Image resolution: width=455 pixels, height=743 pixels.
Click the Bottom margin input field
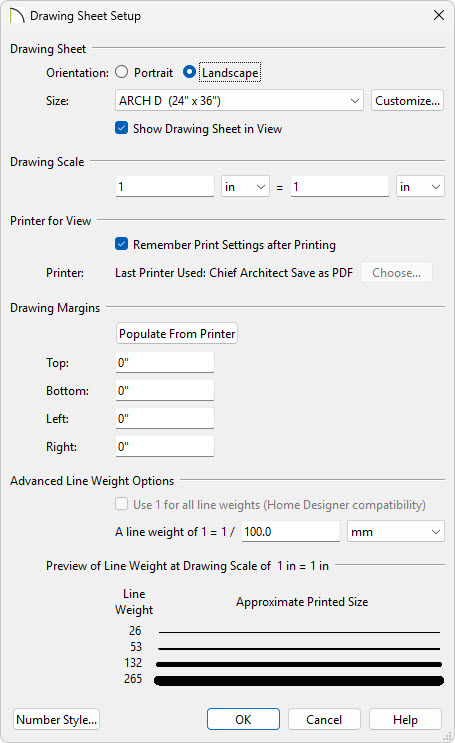point(165,390)
